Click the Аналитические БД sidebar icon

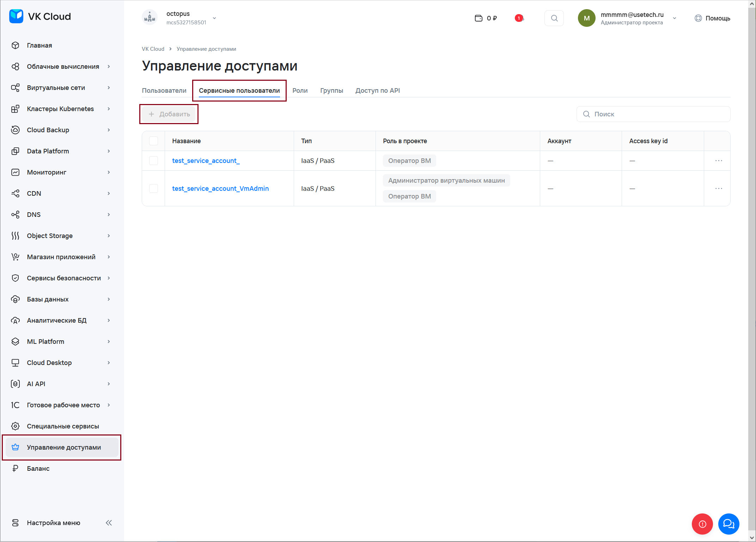click(x=15, y=321)
